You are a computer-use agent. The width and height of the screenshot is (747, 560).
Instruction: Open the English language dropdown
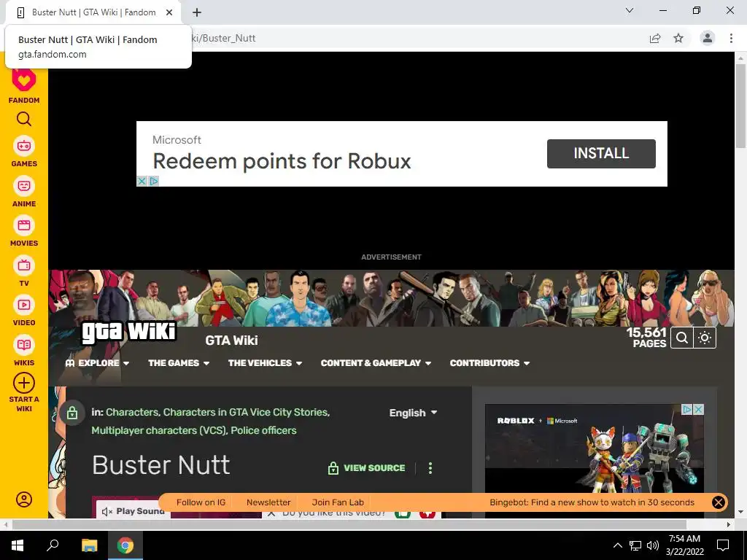(x=413, y=413)
